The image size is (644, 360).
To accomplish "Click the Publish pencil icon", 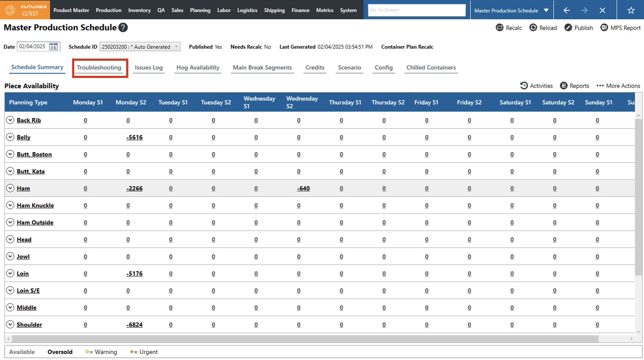I will click(x=568, y=28).
